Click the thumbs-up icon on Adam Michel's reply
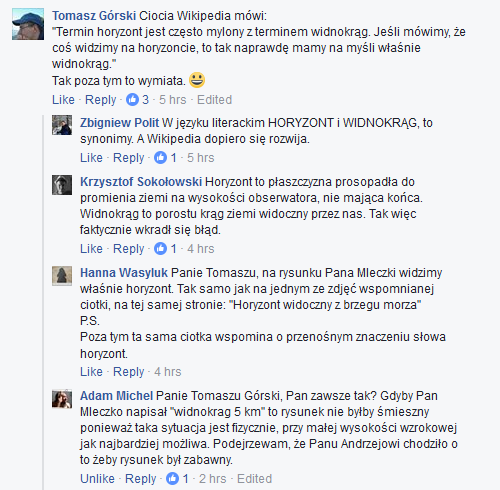Viewport: 500px width, 490px height. coord(172,479)
